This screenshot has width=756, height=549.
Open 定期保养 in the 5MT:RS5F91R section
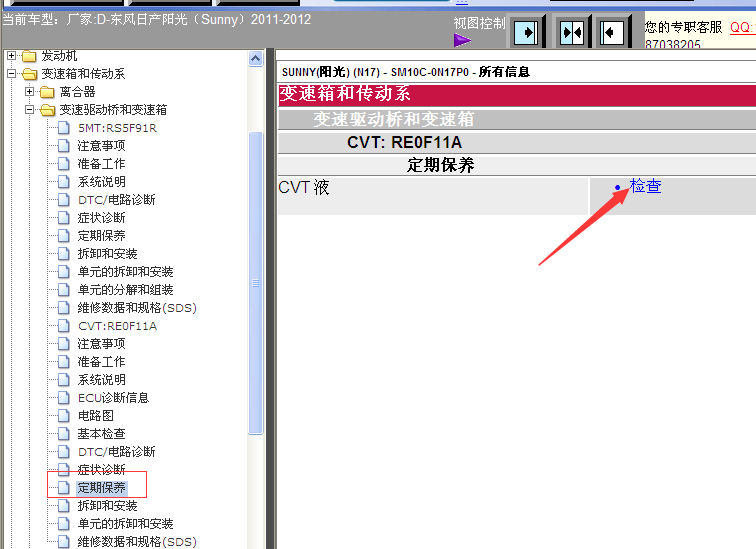pyautogui.click(x=101, y=236)
